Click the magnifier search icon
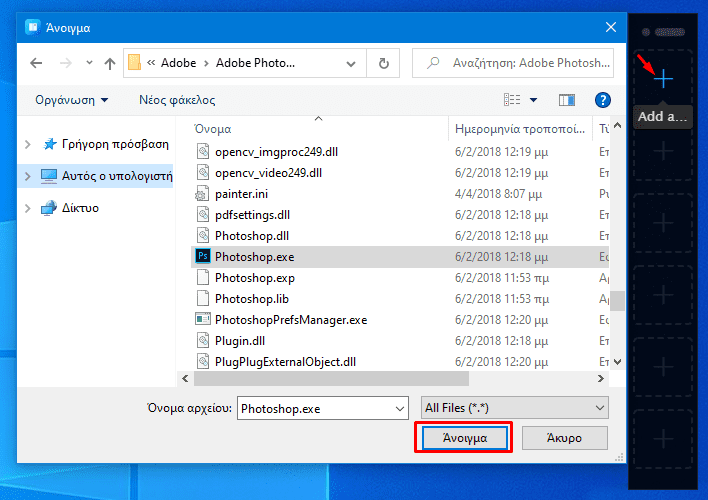Image resolution: width=708 pixels, height=500 pixels. click(433, 62)
